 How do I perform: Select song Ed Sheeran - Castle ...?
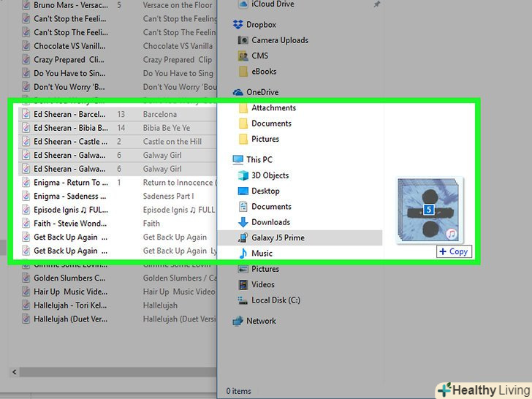(x=71, y=142)
